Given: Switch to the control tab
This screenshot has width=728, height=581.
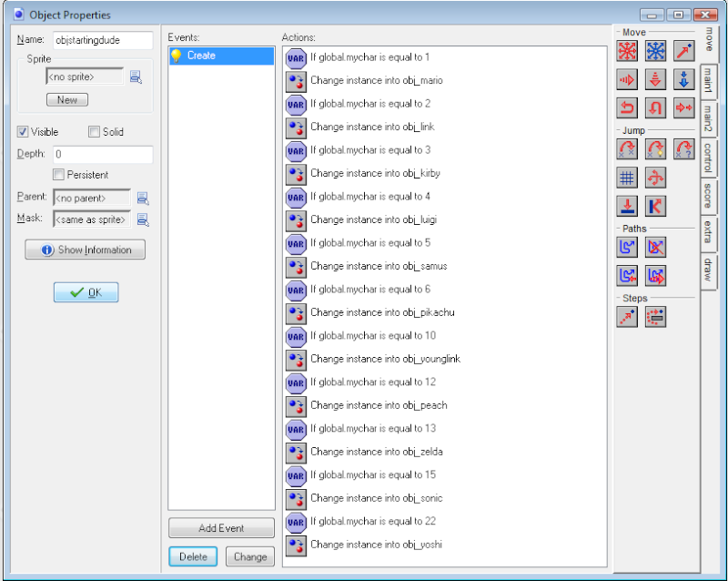Looking at the screenshot, I should point(708,158).
